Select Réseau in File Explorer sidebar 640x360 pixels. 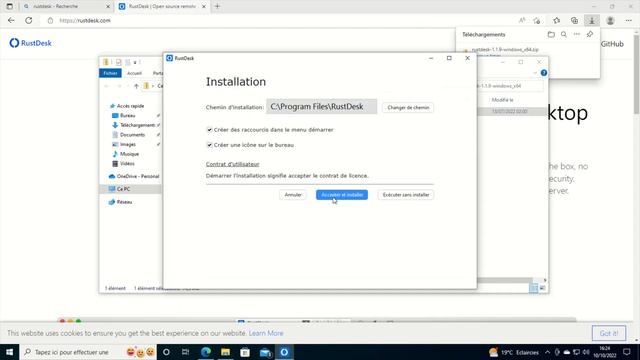point(124,202)
